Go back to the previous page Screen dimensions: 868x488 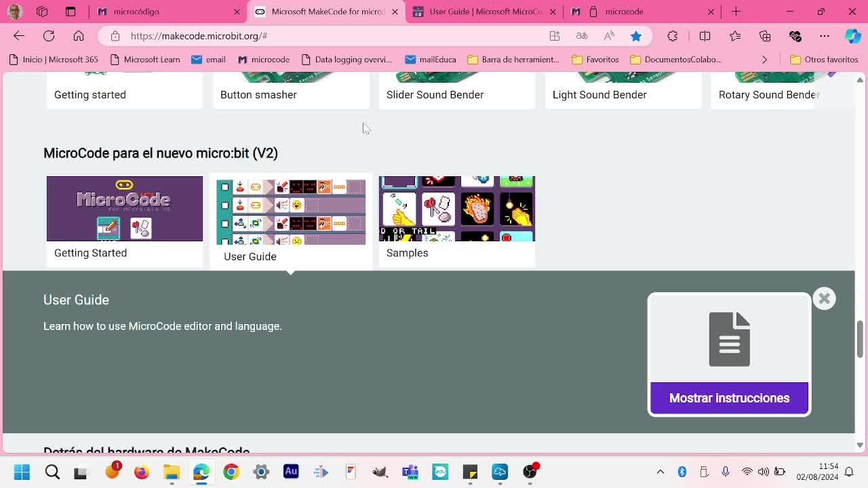19,36
